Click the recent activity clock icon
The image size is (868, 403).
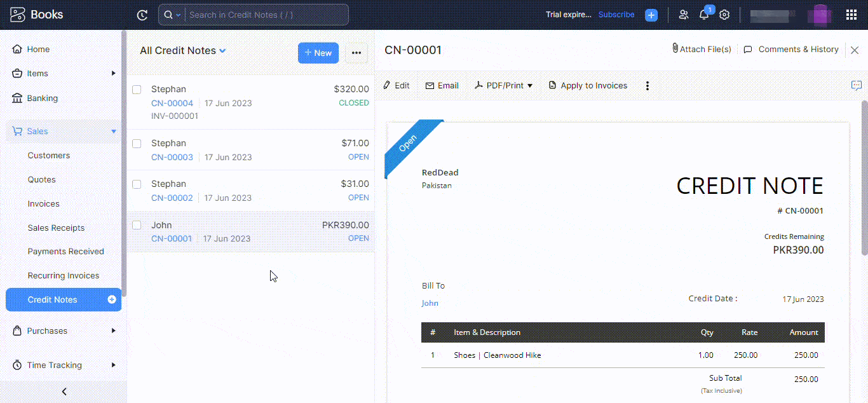click(142, 15)
